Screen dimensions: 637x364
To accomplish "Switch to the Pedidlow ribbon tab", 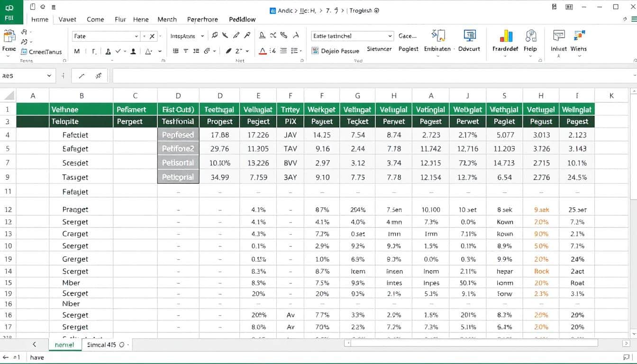I will [x=242, y=19].
